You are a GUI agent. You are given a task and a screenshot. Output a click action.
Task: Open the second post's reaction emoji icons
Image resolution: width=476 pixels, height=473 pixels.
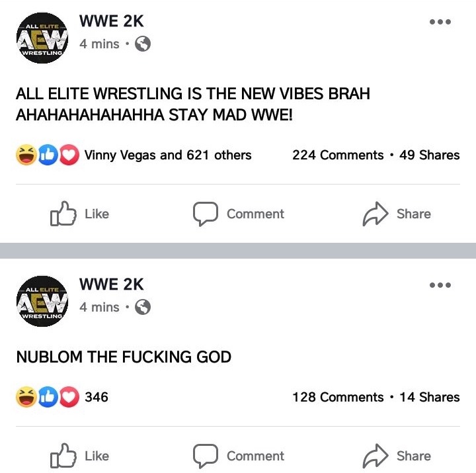point(47,398)
